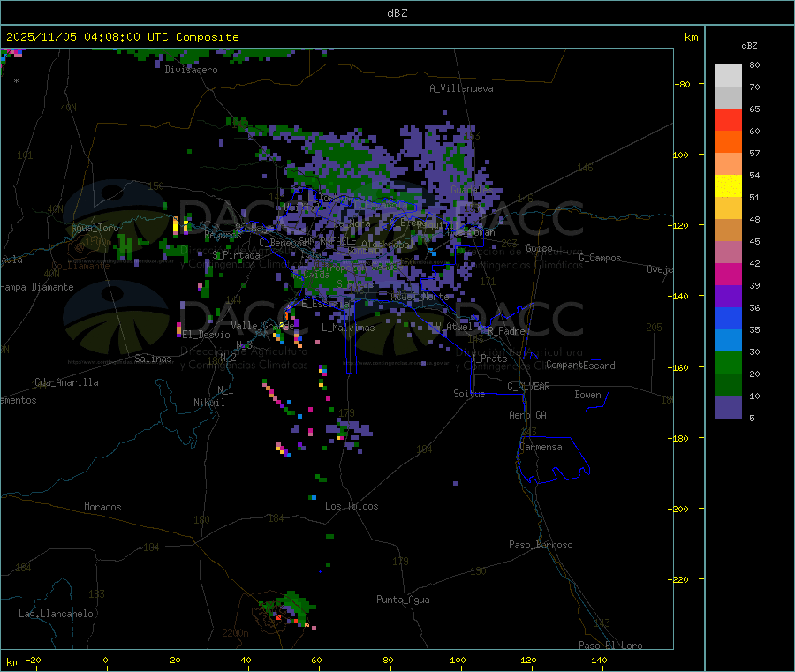Click the high-reflectivity red cell near 2200m volcano

[278, 618]
